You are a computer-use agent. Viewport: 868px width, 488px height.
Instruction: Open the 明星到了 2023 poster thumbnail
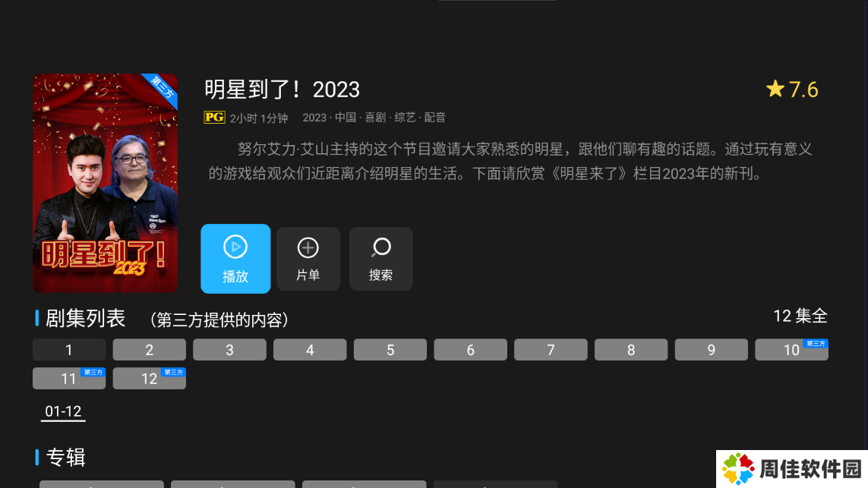click(106, 183)
